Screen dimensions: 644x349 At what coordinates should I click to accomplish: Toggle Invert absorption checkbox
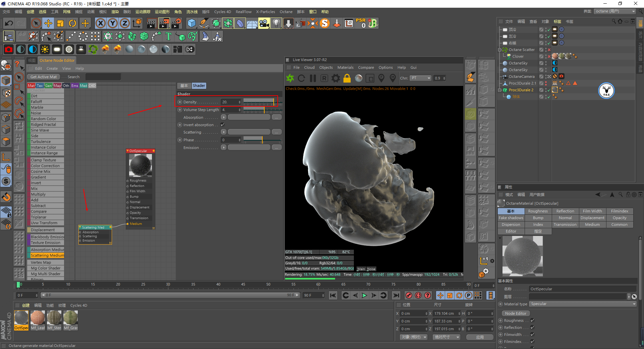pyautogui.click(x=222, y=125)
